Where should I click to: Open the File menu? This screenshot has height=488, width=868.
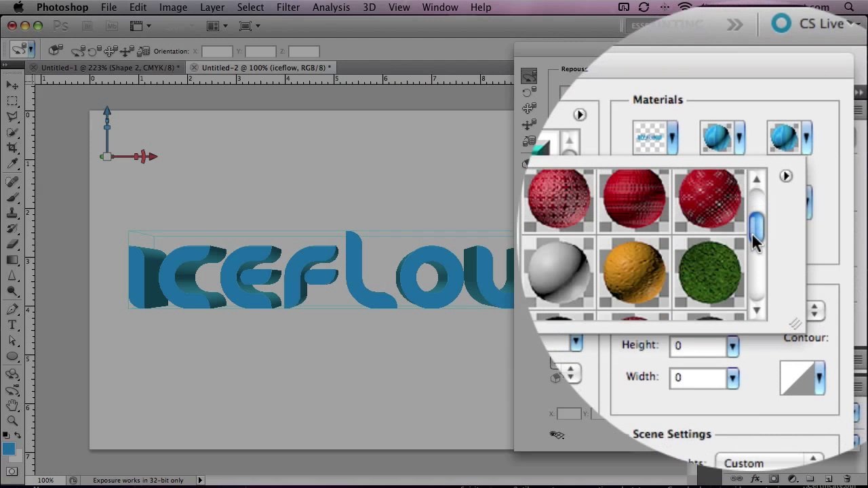point(108,7)
